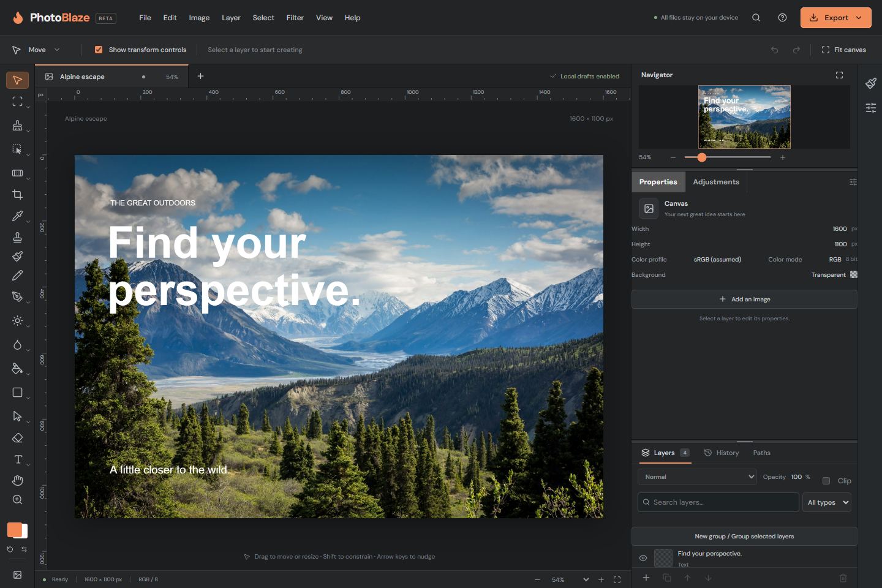Delete layer with the trash icon

point(843,578)
